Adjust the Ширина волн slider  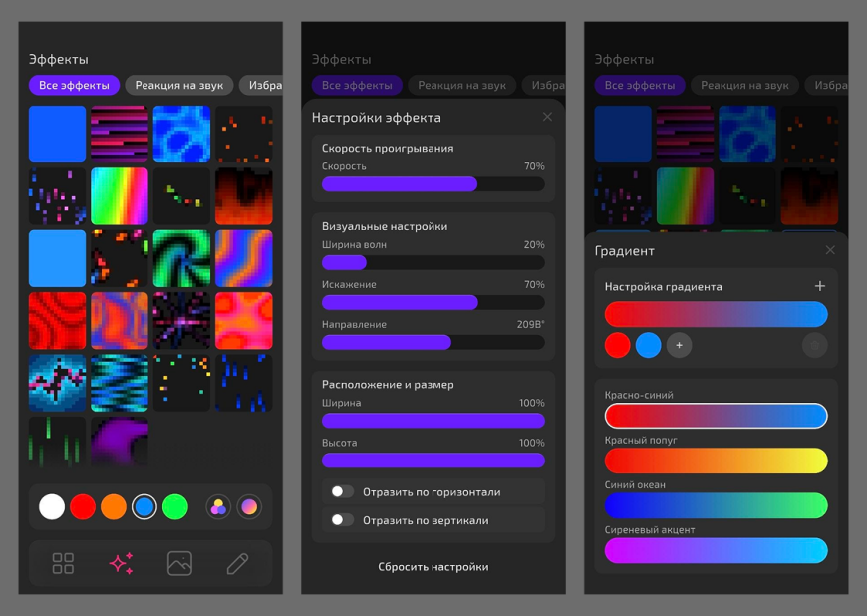pyautogui.click(x=433, y=263)
